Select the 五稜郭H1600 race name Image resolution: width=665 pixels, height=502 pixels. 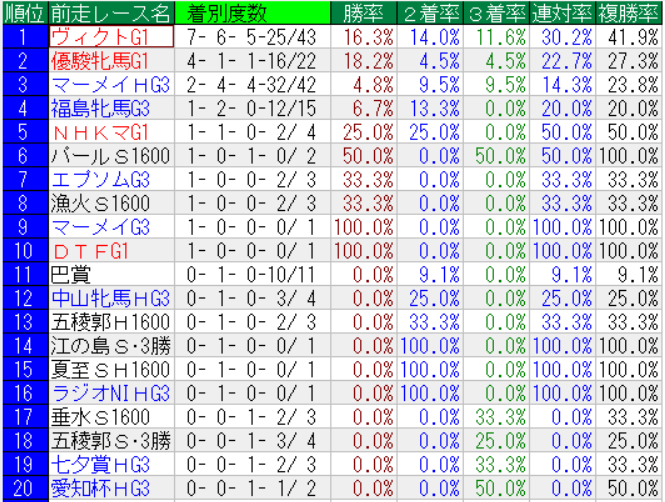coord(111,322)
